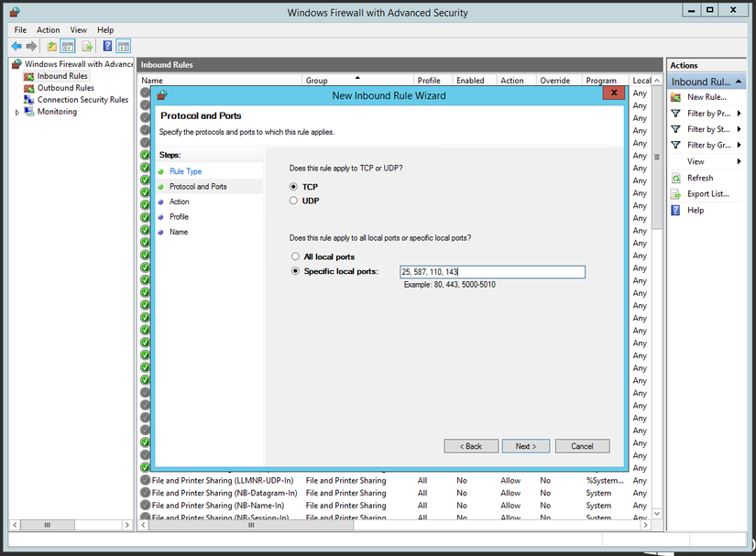The width and height of the screenshot is (756, 556).
Task: Select Outbound Rules in the console tree
Action: [x=66, y=88]
